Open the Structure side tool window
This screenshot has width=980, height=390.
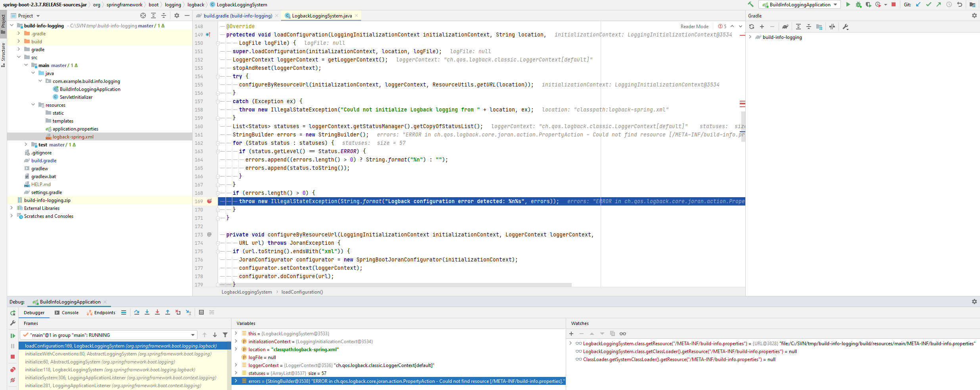(x=3, y=55)
